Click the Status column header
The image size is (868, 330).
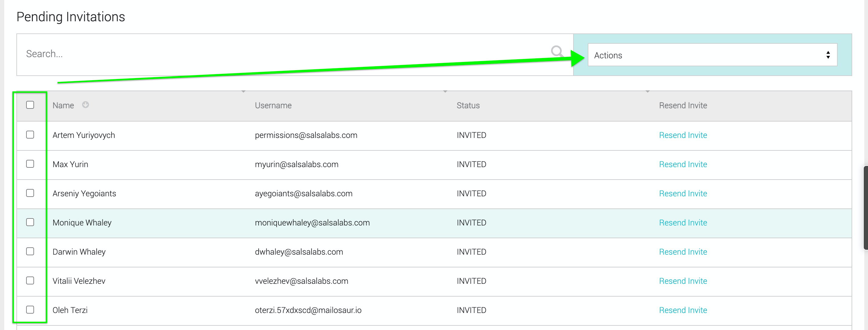(x=468, y=105)
